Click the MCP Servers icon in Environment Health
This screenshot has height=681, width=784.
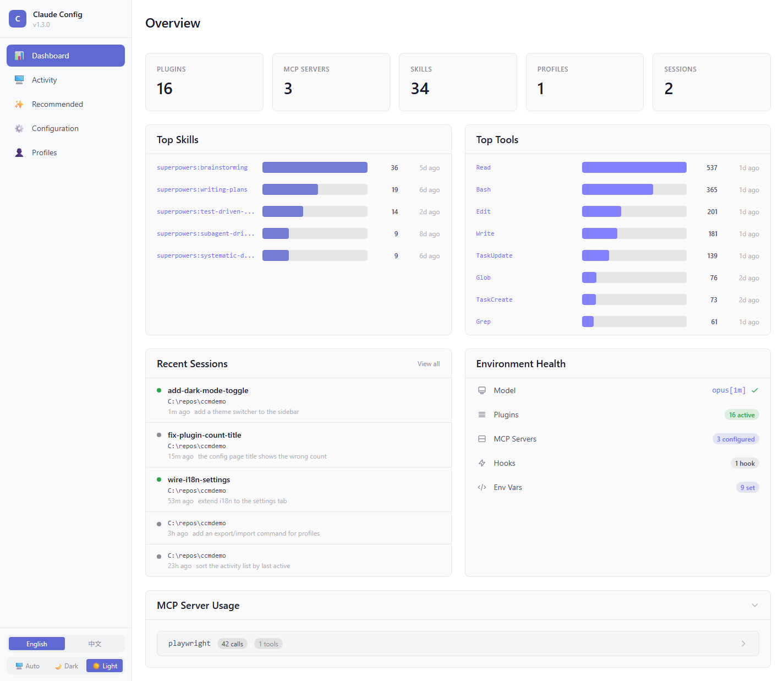click(482, 439)
